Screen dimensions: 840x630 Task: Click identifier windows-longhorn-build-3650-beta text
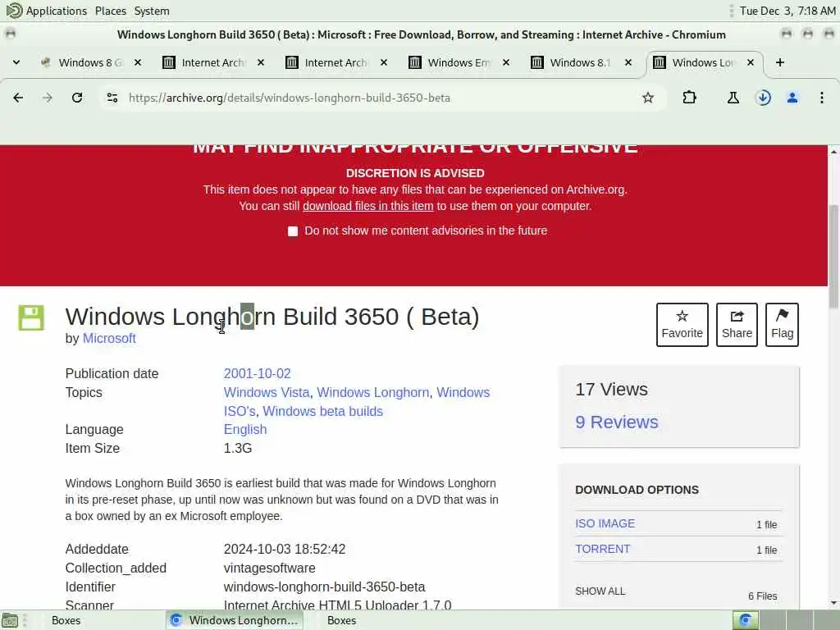(324, 587)
